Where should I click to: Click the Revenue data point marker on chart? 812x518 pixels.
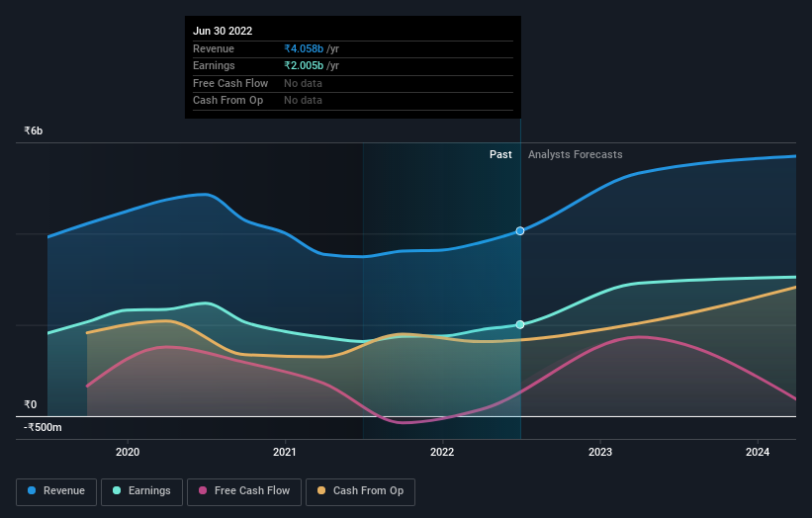[x=520, y=230]
